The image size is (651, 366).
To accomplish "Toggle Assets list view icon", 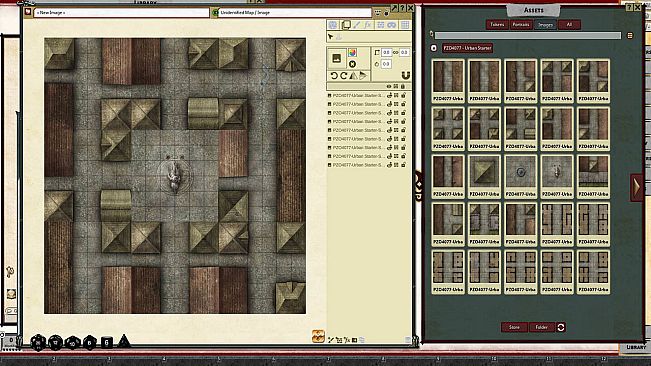I will click(630, 36).
